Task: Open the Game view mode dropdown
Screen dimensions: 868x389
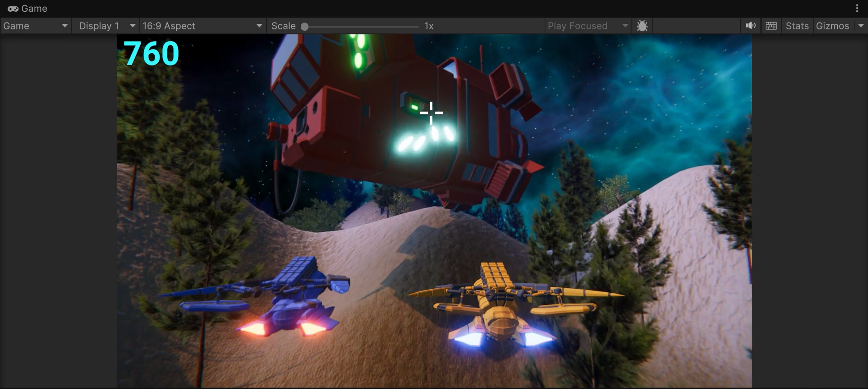Action: click(x=36, y=26)
